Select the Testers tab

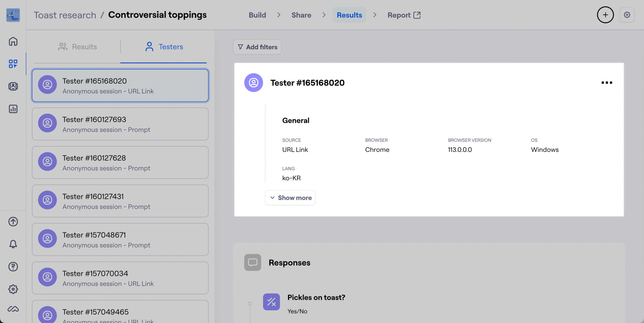click(x=164, y=47)
